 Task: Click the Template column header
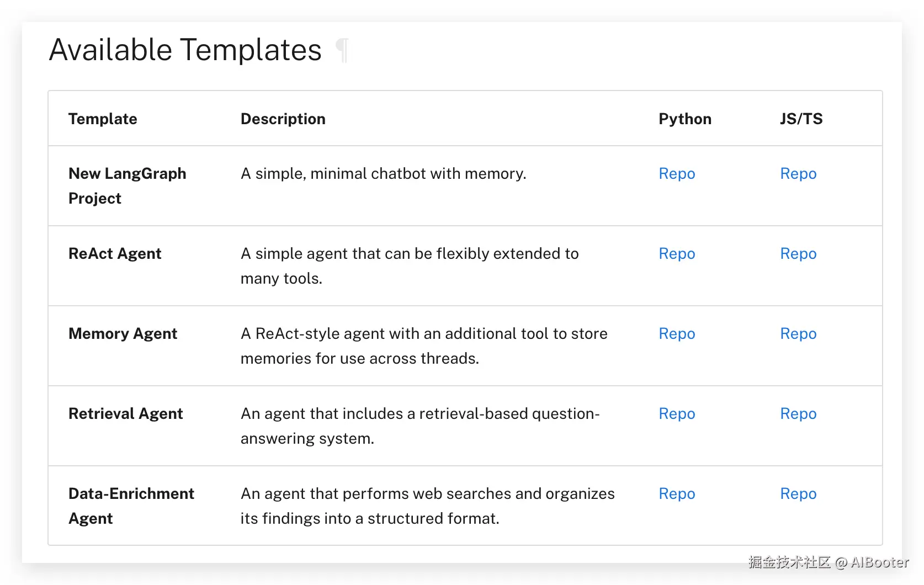tap(103, 119)
